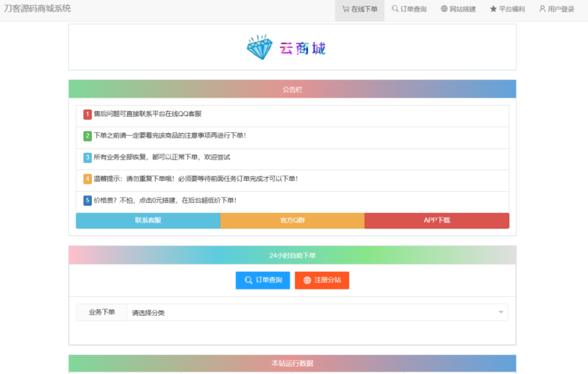
Task: Open 网站搭建 in the navbar
Action: [458, 10]
